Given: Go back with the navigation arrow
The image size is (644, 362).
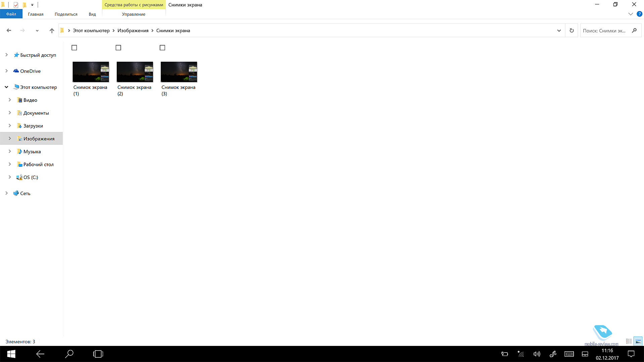Looking at the screenshot, I should (9, 31).
